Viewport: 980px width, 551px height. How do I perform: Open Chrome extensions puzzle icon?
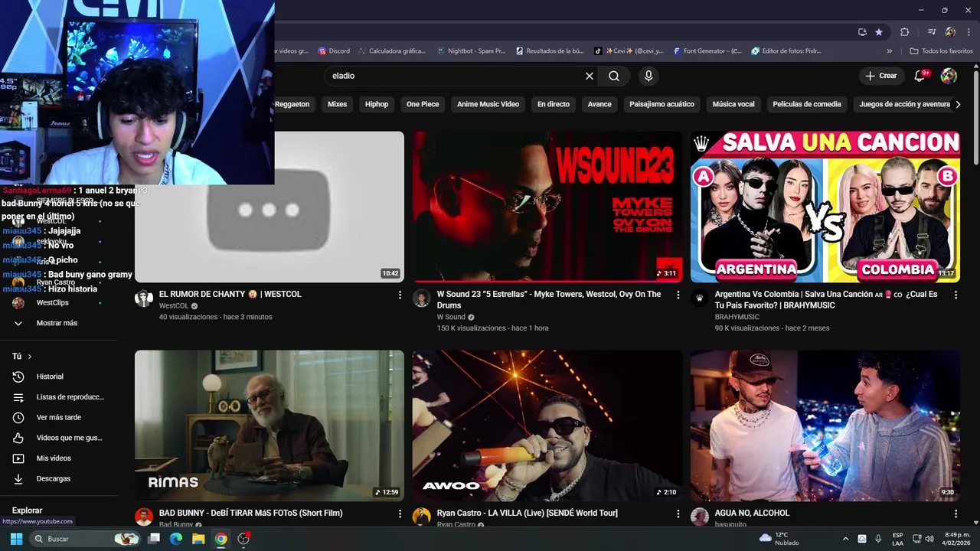904,32
